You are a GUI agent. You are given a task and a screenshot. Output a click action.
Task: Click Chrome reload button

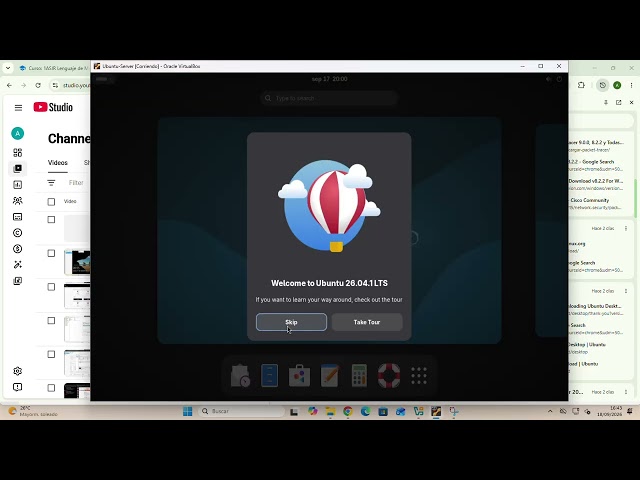[38, 85]
